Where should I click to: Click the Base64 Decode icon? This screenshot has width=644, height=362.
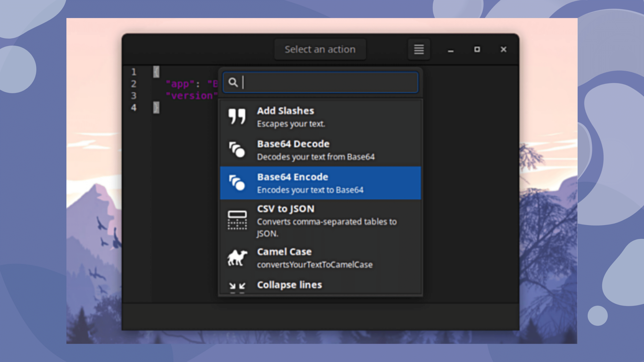tap(237, 150)
